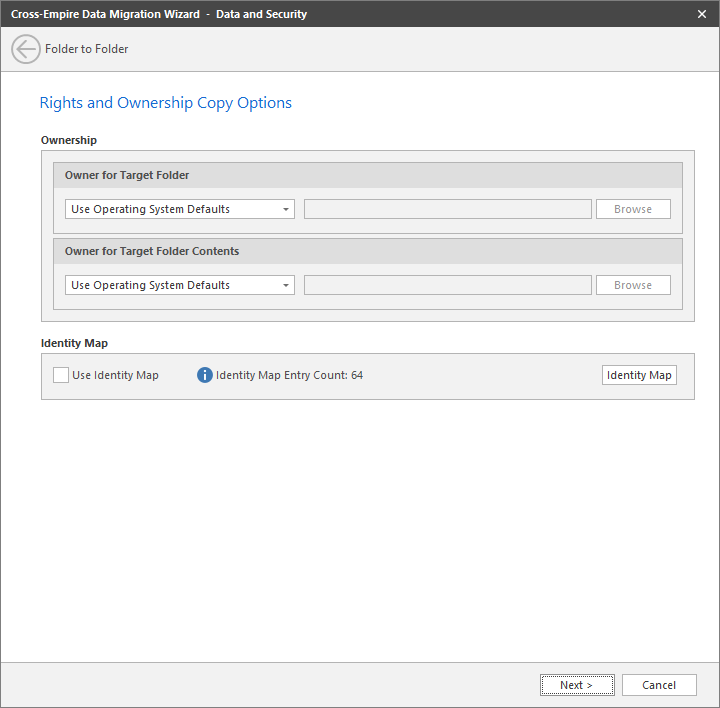Open the Owner for Target Folder Contents dropdown
This screenshot has height=708, width=720.
tap(180, 285)
